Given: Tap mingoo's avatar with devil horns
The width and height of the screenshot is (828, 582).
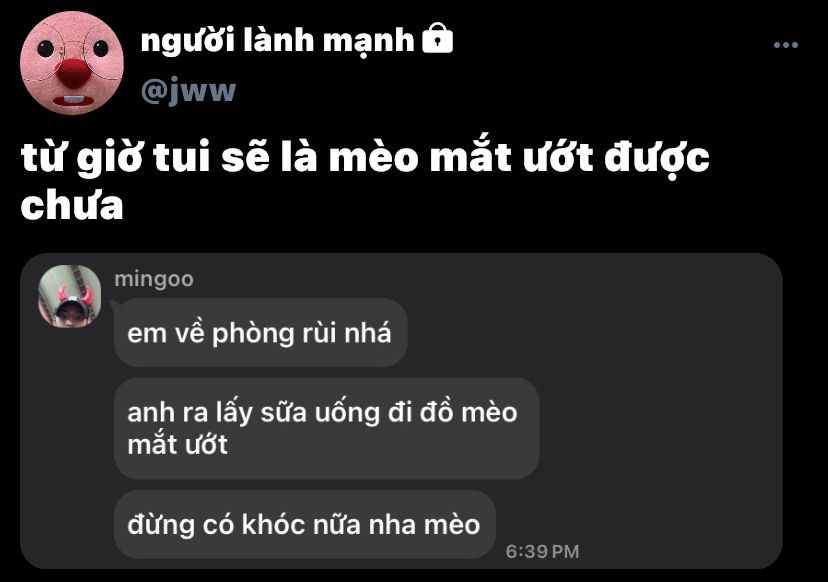Looking at the screenshot, I should [69, 296].
